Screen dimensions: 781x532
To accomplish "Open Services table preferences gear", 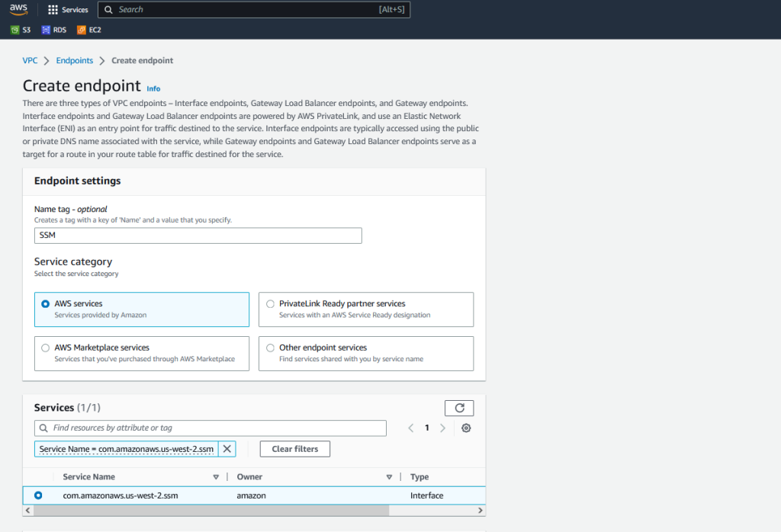I will click(x=466, y=428).
